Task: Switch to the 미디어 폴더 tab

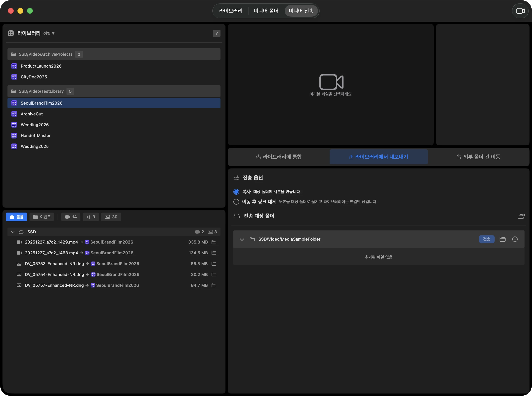Action: click(x=266, y=11)
